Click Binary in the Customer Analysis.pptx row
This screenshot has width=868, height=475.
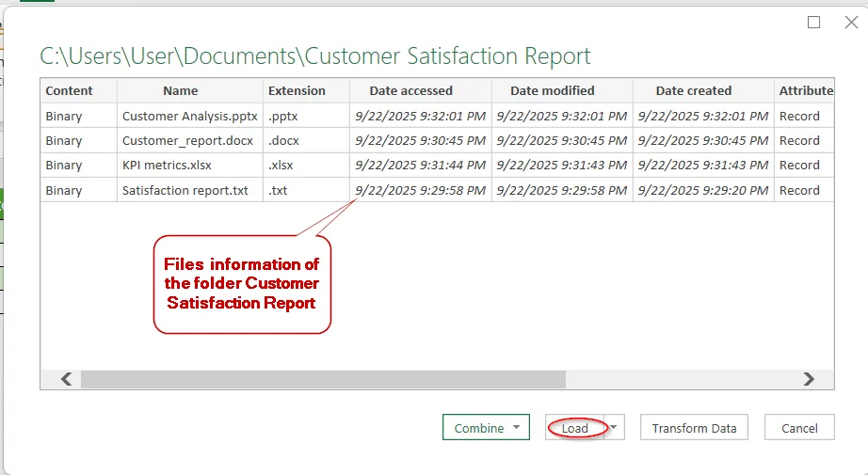point(78,116)
